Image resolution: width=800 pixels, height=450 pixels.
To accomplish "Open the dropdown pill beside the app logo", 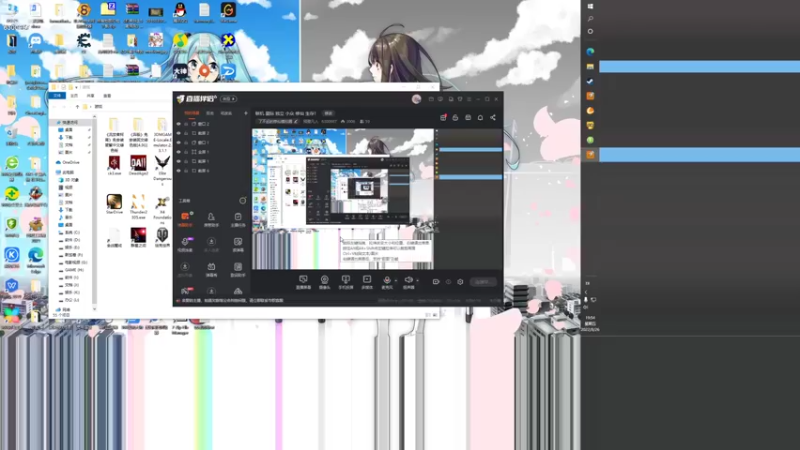I will tap(228, 99).
